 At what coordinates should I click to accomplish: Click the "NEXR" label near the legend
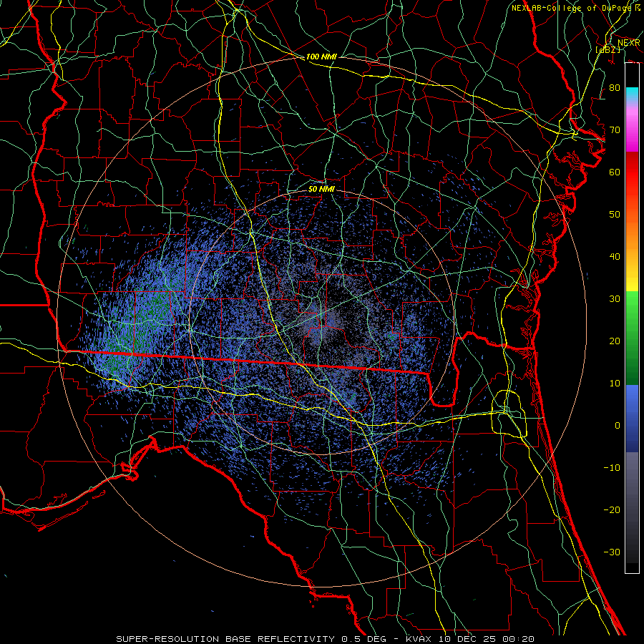[x=629, y=43]
